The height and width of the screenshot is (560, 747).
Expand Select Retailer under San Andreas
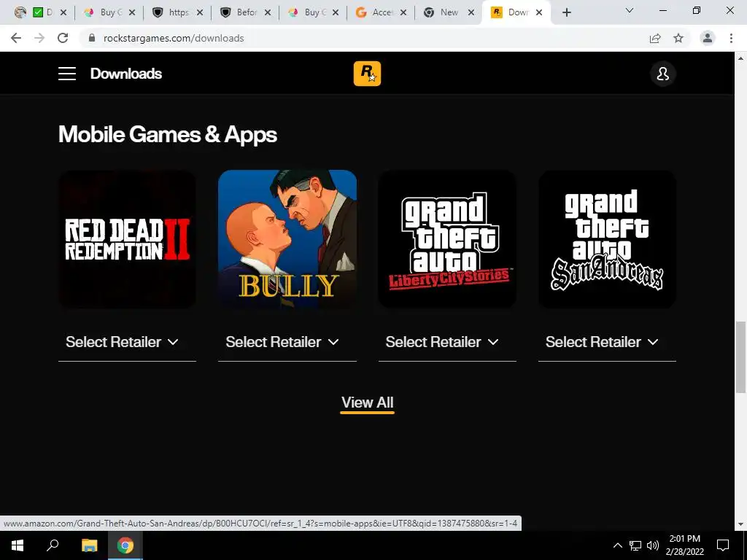pyautogui.click(x=607, y=343)
